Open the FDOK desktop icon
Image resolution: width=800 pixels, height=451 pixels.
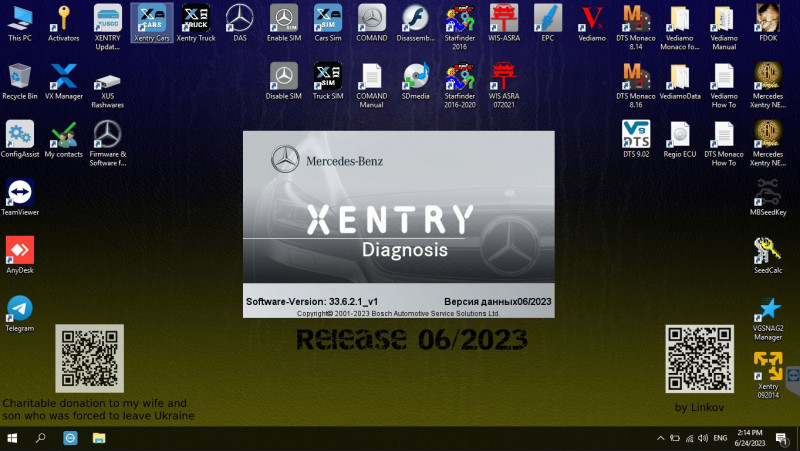coord(768,23)
